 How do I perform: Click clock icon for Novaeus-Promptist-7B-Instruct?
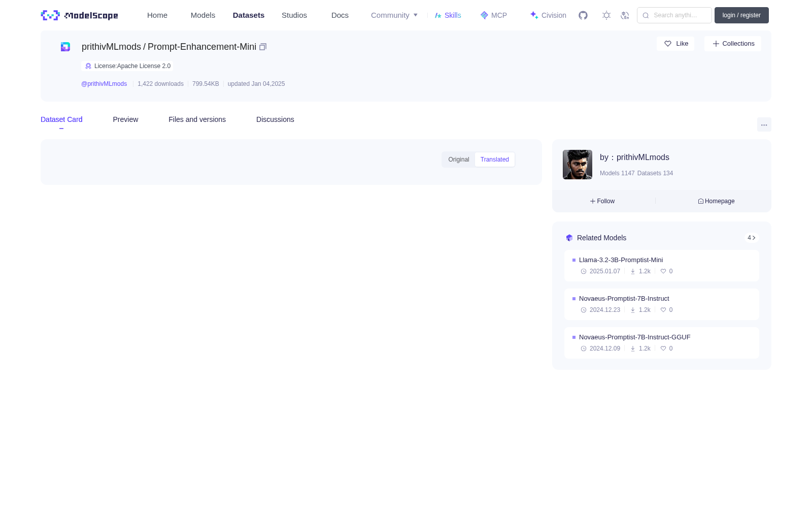[584, 310]
